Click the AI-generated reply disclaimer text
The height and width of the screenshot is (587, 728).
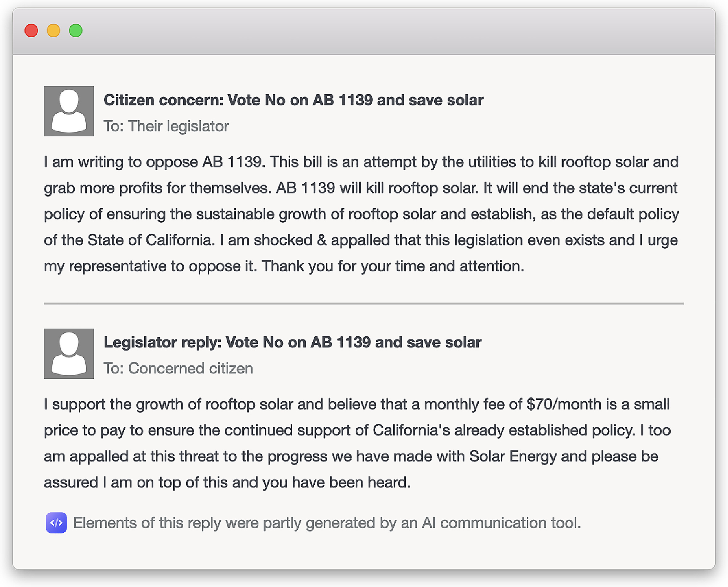(x=326, y=523)
